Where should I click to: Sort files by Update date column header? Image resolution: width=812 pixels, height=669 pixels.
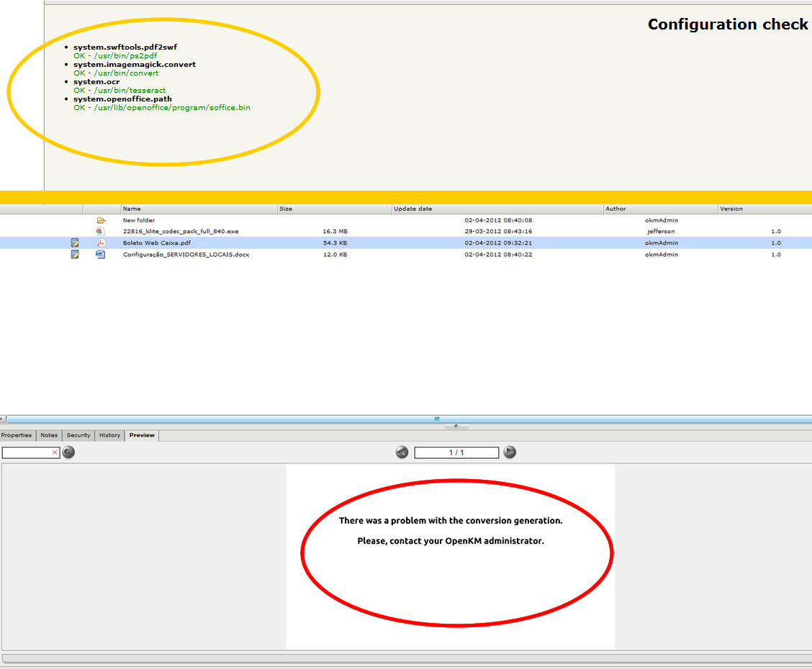tap(413, 209)
